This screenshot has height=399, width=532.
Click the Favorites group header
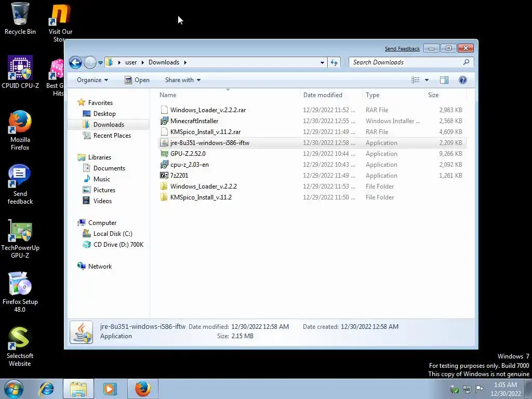[x=100, y=103]
